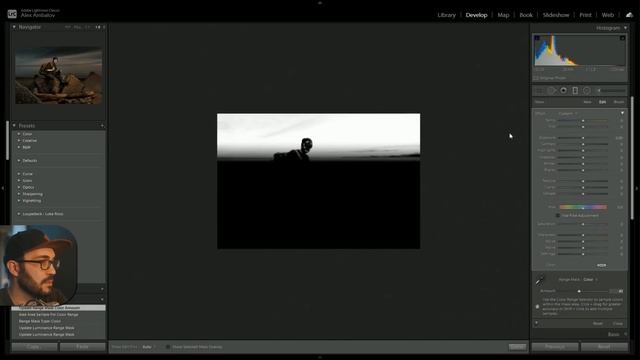
Task: Toggle Show Selected Mask Overlay checkbox
Action: pos(168,347)
